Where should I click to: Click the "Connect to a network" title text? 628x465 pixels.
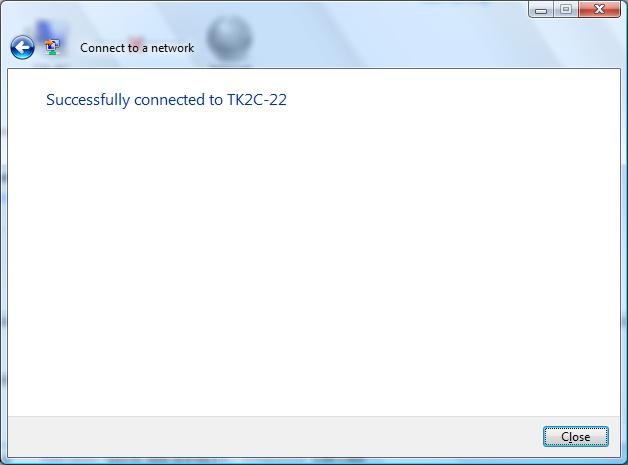pos(137,48)
